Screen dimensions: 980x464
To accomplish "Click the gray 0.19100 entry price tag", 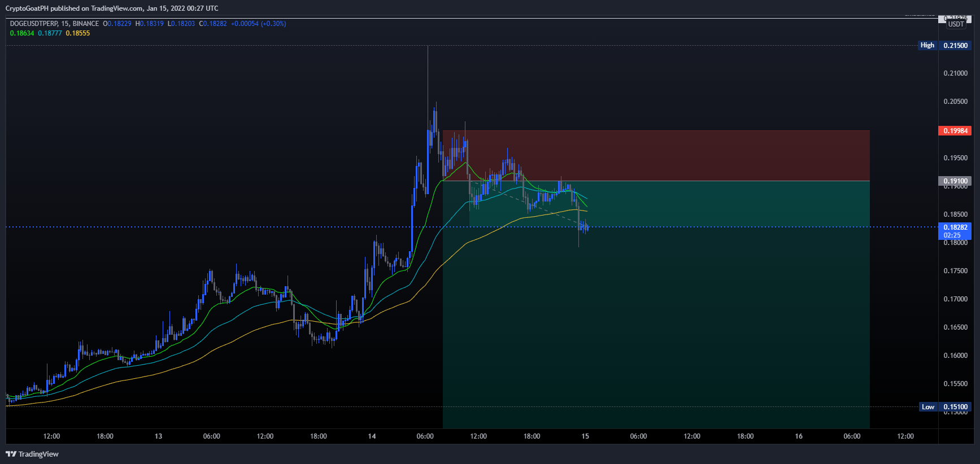I will point(956,181).
